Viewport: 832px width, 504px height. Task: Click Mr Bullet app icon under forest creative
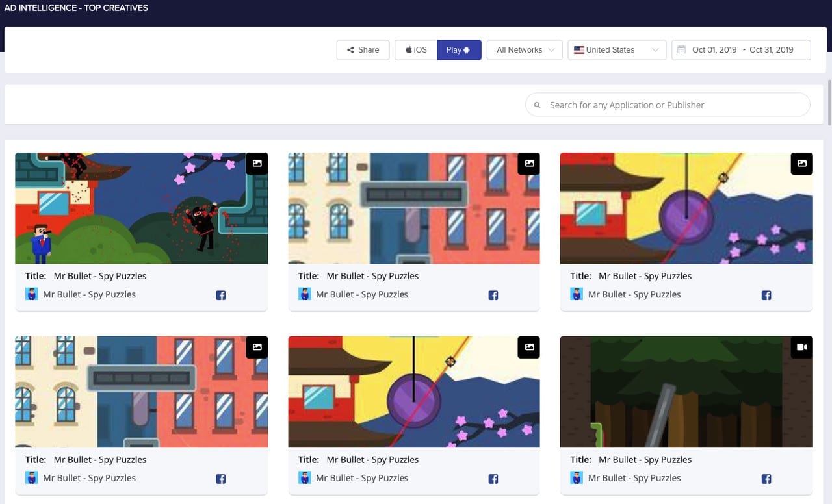[577, 478]
